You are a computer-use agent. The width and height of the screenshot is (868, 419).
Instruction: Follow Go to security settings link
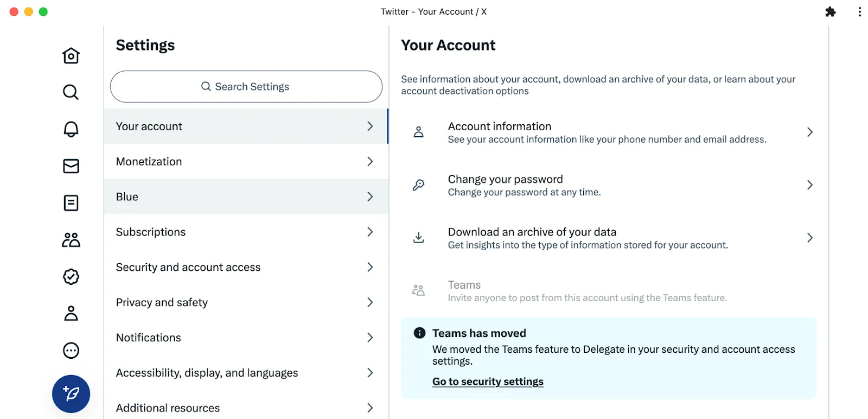[488, 382]
